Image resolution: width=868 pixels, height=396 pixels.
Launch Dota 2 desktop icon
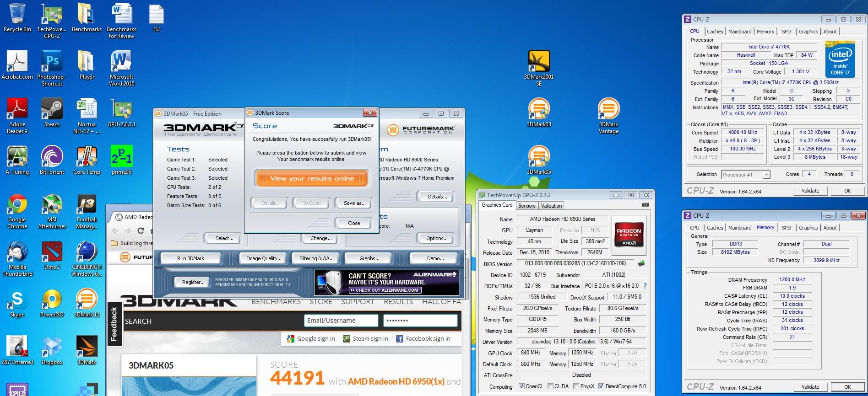pos(52,256)
